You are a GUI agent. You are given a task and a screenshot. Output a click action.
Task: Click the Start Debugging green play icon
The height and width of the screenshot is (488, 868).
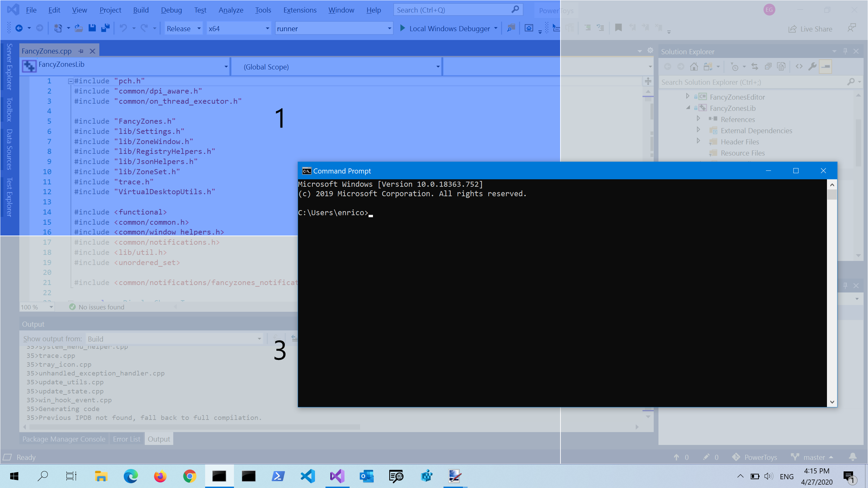[403, 28]
